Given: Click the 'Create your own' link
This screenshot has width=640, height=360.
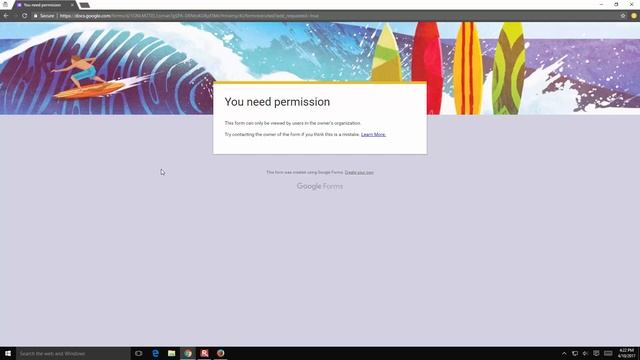Looking at the screenshot, I should [x=359, y=172].
